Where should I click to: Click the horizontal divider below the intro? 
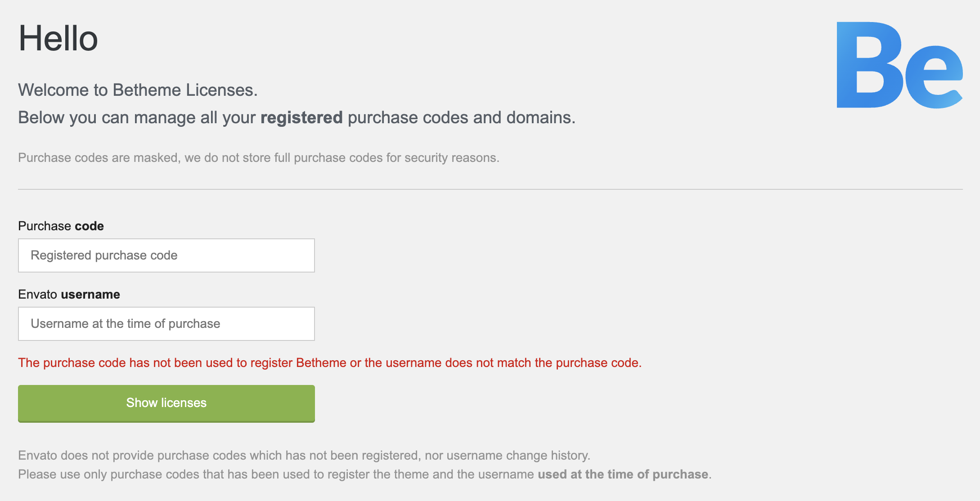(490, 189)
